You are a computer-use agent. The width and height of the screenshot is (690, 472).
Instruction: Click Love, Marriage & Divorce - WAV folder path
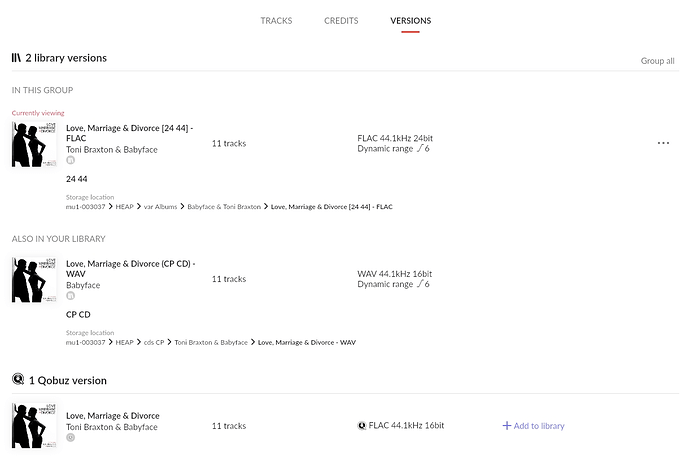coord(307,342)
